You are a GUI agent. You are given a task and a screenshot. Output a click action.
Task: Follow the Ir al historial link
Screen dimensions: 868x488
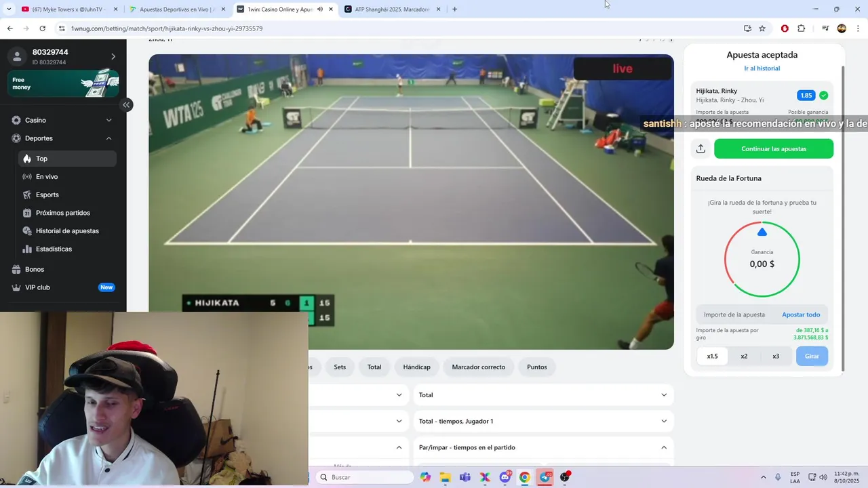(762, 68)
